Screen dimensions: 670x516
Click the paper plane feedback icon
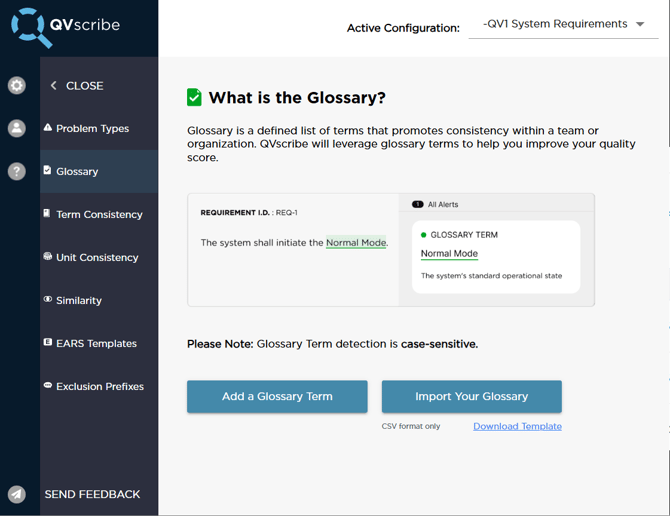17,494
